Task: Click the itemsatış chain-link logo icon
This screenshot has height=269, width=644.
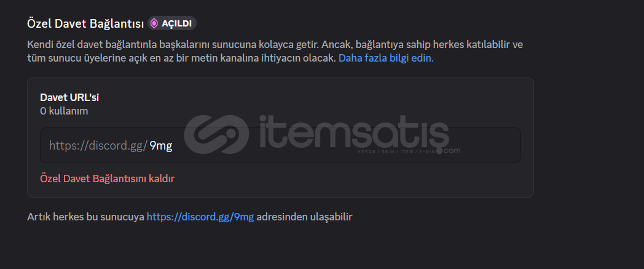Action: point(216,134)
